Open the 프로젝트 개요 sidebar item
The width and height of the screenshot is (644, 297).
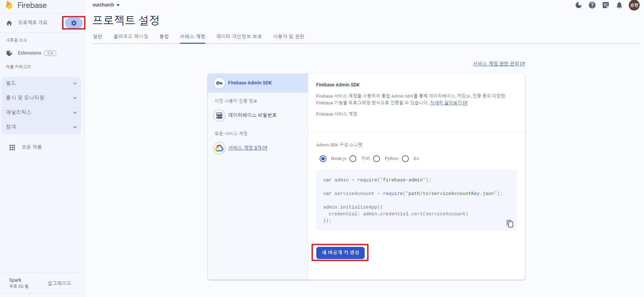coord(33,23)
